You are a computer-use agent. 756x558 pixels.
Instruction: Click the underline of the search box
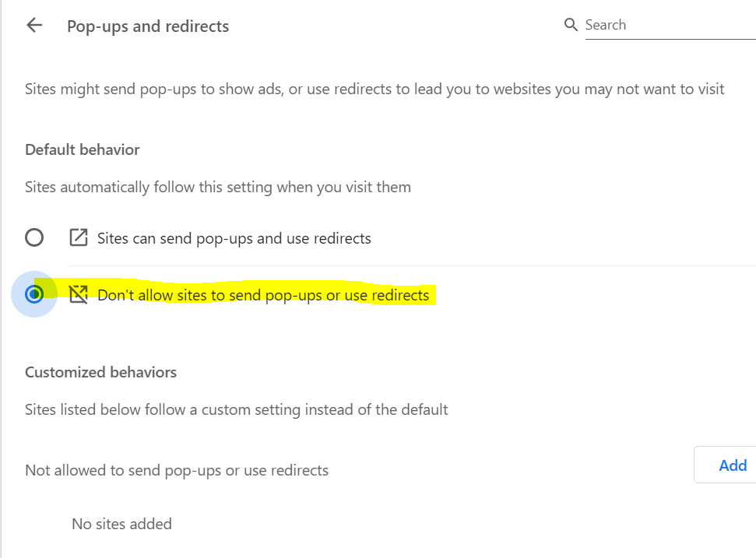click(x=670, y=39)
